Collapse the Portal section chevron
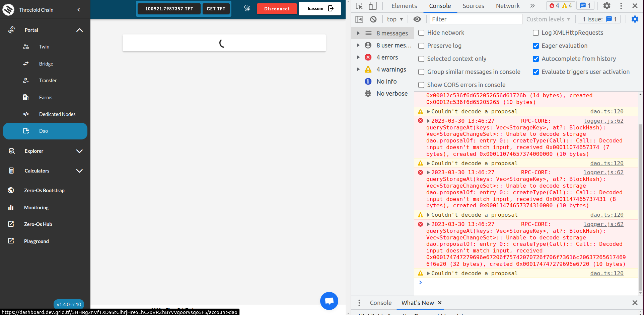Screen dimensions: 644x315 click(80, 30)
